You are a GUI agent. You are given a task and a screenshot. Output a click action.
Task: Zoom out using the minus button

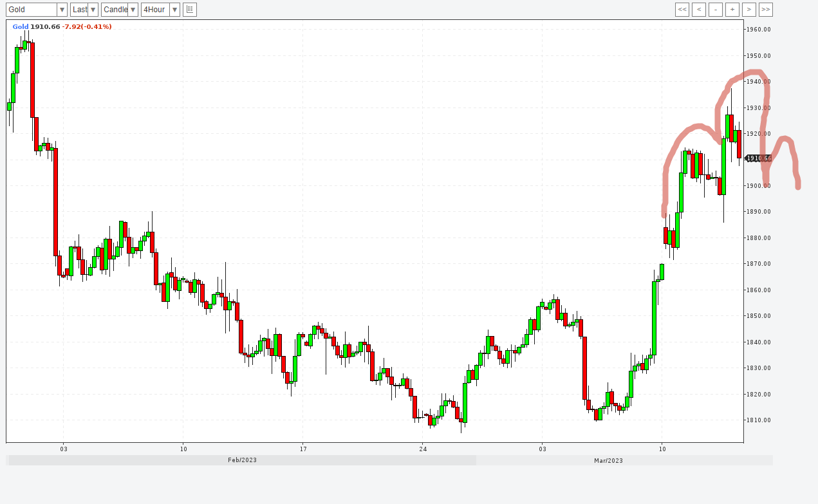point(716,10)
